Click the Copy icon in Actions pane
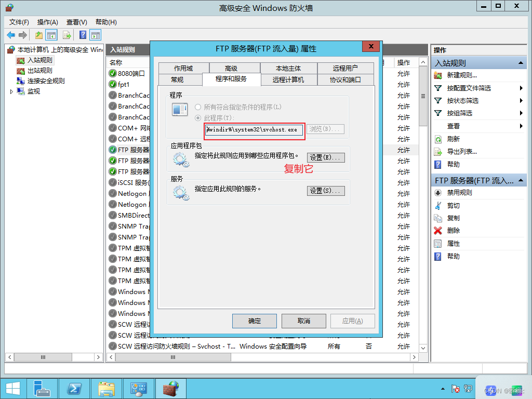Viewport: 532px width, 399px height. 438,218
